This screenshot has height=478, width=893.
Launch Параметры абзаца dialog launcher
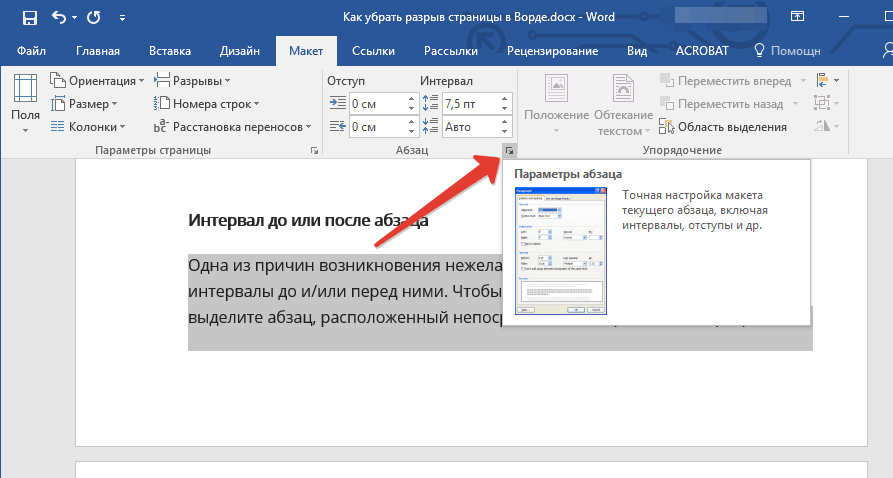pos(509,150)
